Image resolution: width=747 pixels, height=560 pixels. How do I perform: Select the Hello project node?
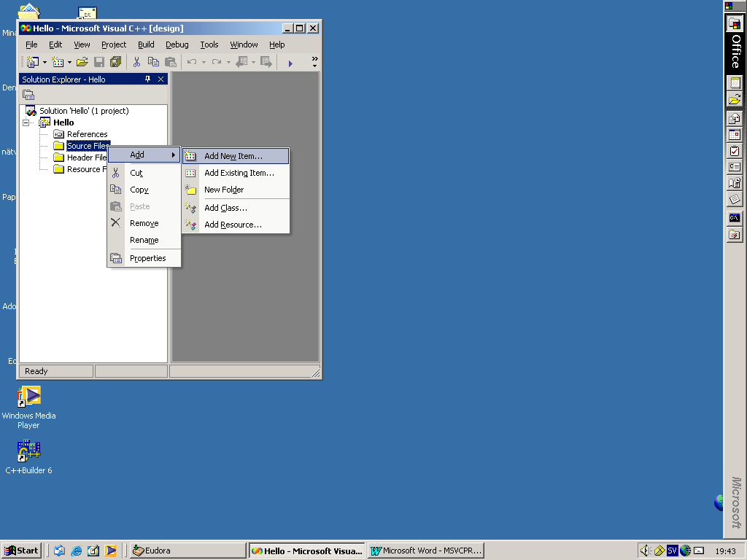point(64,122)
